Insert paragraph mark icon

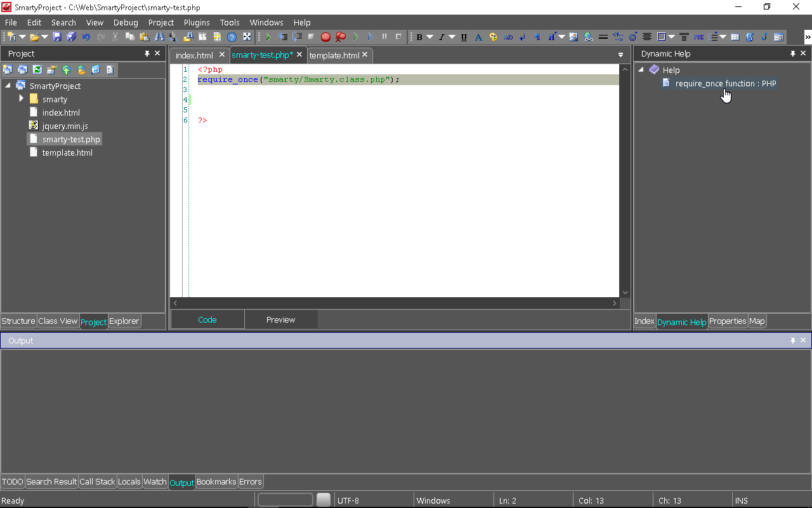pyautogui.click(x=537, y=37)
